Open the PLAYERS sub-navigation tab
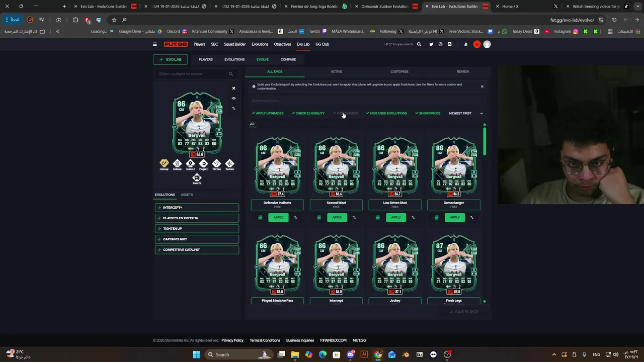The width and height of the screenshot is (644, 362). click(205, 59)
